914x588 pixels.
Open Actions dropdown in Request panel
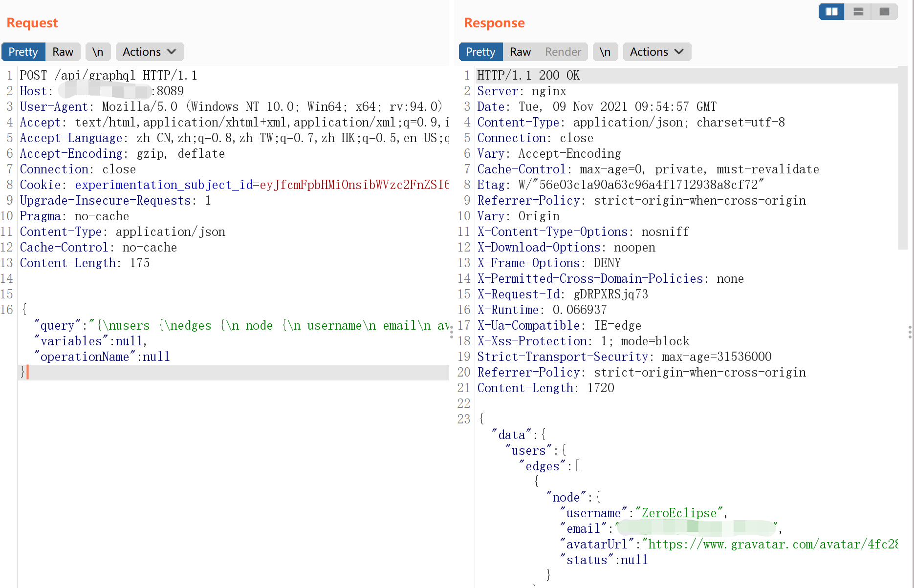pyautogui.click(x=150, y=52)
